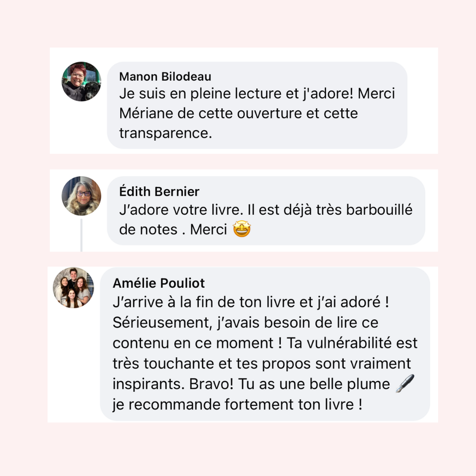Image resolution: width=476 pixels, height=476 pixels.
Task: Click the Amélie Pouliot name link
Action: [x=159, y=283]
